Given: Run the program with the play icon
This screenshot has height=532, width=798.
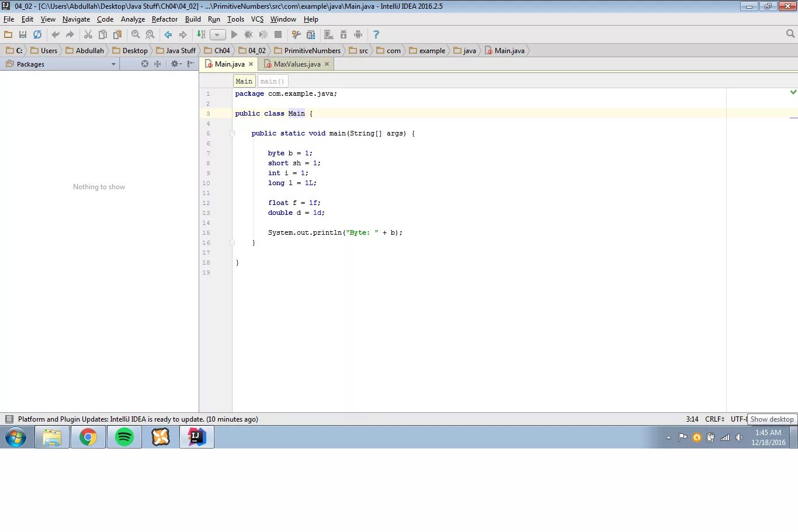Looking at the screenshot, I should 234,34.
